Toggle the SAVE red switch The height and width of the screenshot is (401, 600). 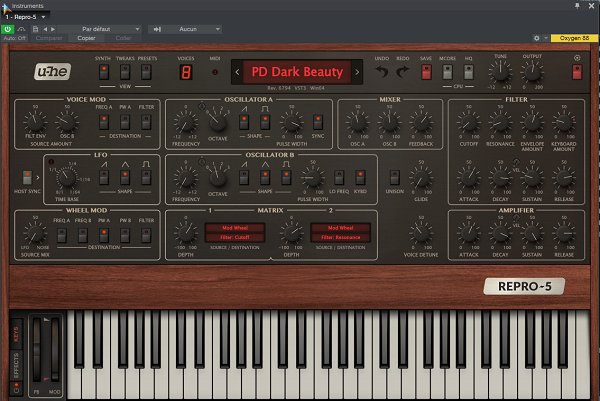pos(426,72)
